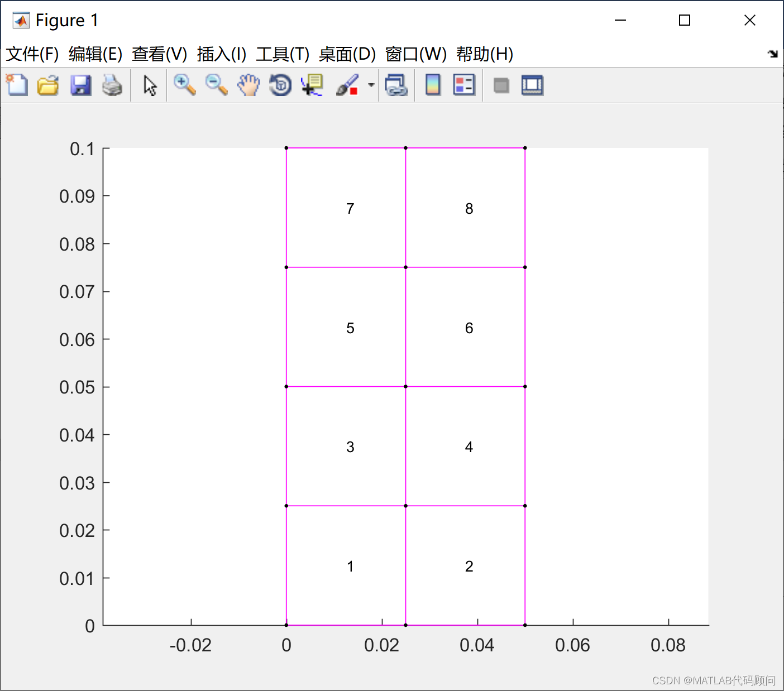The height and width of the screenshot is (691, 784).
Task: Open the brush tool dropdown arrow
Action: [370, 85]
